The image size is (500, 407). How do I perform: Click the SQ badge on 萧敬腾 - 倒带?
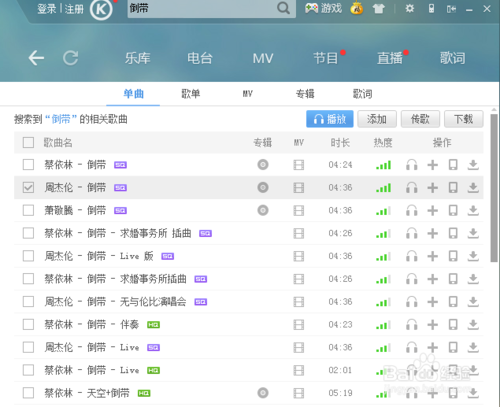click(120, 211)
